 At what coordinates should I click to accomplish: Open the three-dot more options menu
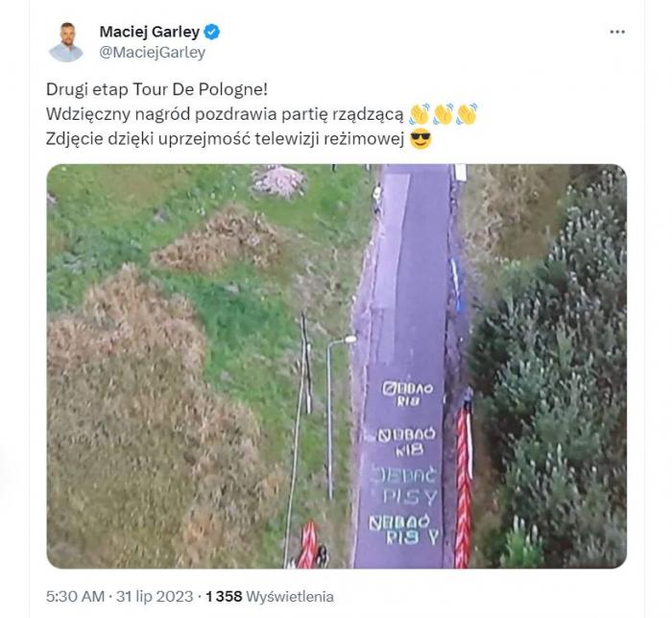click(x=617, y=32)
